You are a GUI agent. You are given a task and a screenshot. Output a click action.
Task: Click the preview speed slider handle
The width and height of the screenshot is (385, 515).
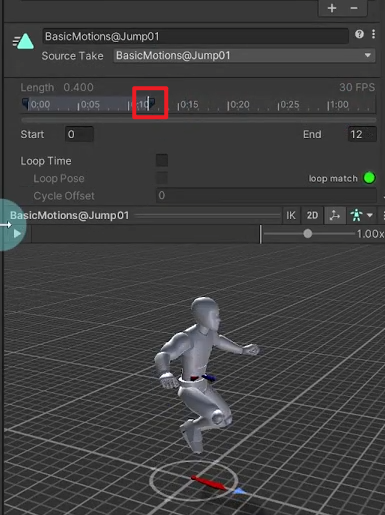308,234
